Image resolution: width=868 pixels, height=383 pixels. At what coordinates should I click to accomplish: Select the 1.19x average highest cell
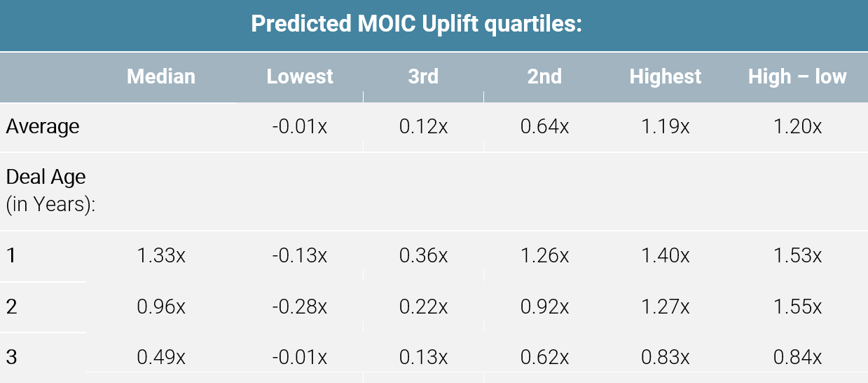pyautogui.click(x=665, y=127)
